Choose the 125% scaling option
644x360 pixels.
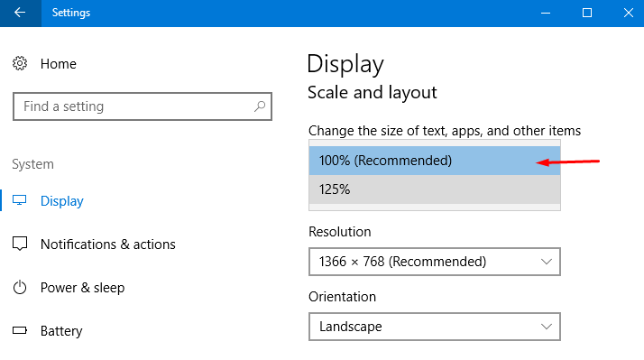click(x=435, y=189)
